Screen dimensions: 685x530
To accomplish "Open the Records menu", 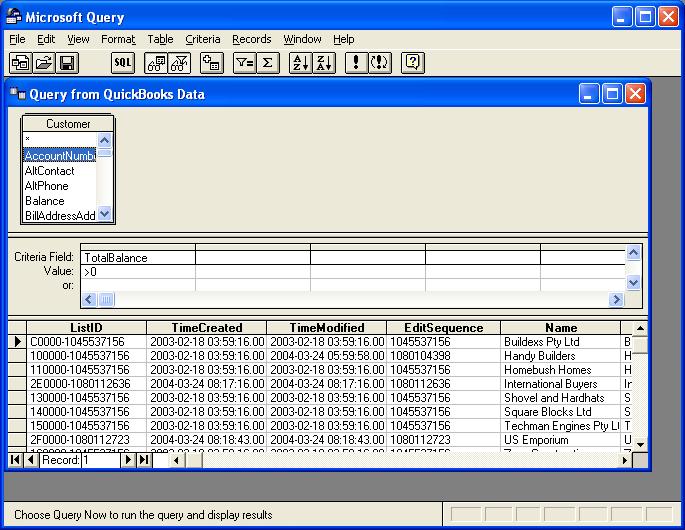I will click(251, 39).
